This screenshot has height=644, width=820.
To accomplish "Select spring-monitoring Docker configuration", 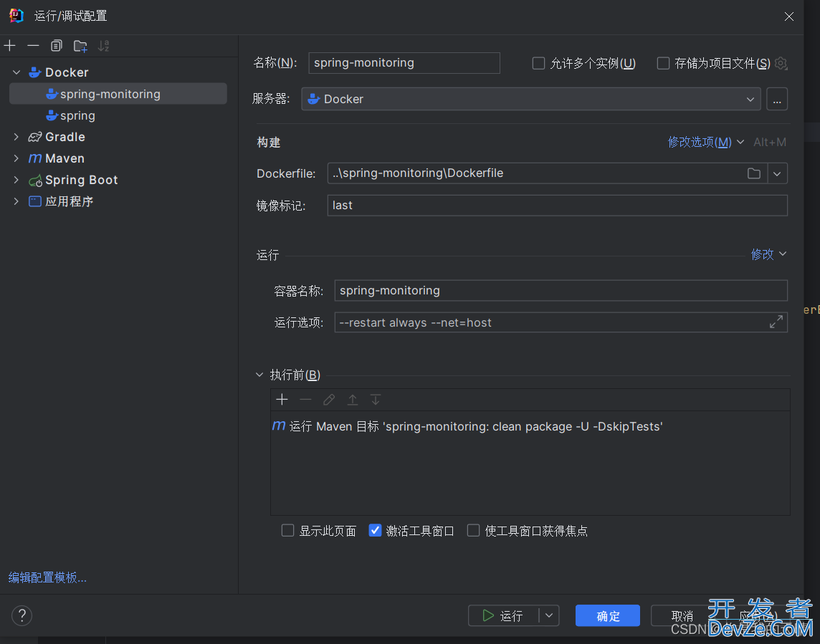I will click(118, 94).
